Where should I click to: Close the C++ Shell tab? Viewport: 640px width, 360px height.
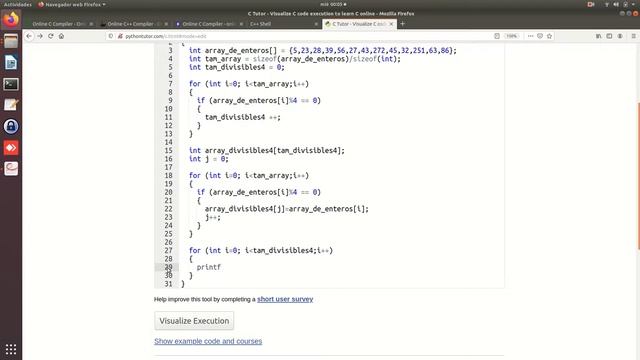(316, 24)
